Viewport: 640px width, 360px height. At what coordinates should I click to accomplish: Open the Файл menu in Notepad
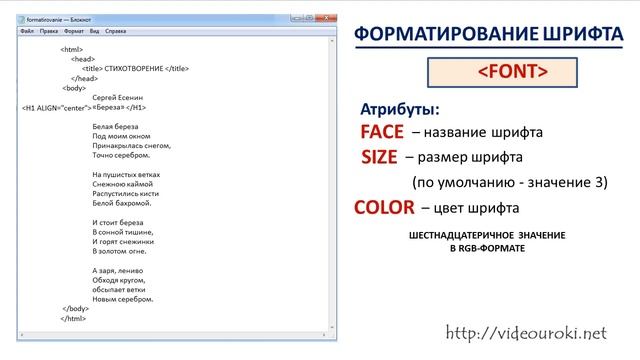click(x=27, y=31)
